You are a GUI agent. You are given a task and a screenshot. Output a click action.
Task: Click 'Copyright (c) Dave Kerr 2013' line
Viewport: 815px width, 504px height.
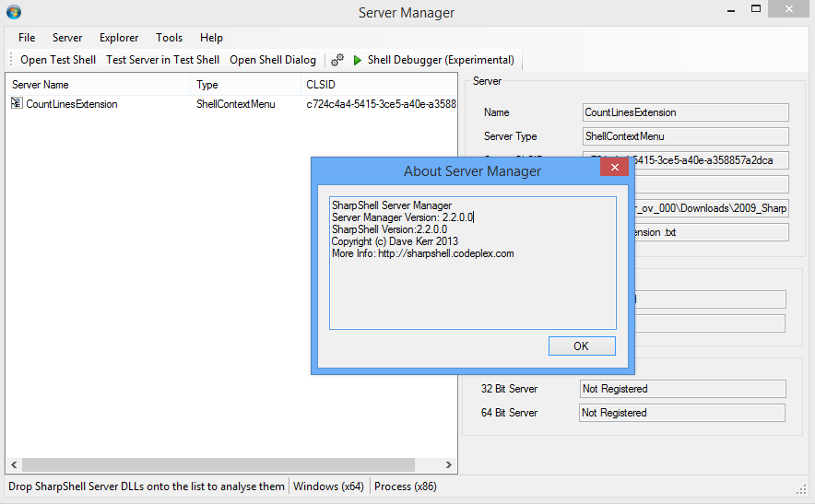(395, 241)
